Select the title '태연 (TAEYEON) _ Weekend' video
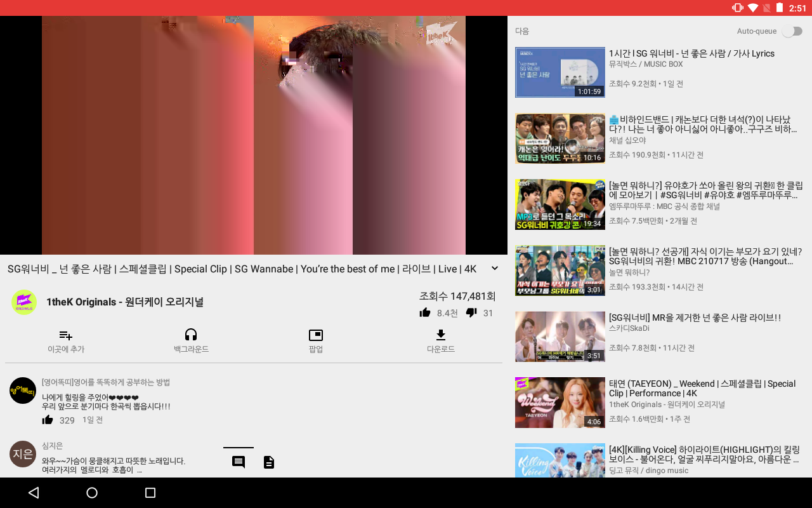 702,388
